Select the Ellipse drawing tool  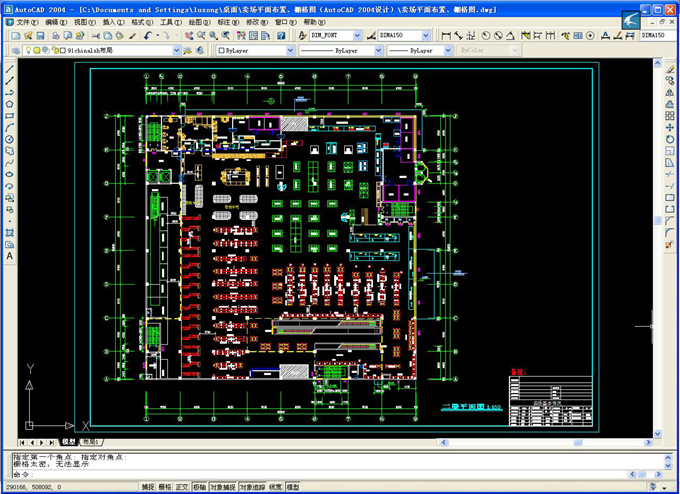(9, 173)
